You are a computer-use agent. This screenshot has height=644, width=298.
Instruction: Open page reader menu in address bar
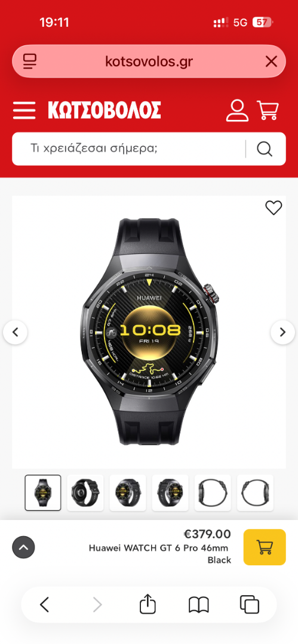(30, 61)
